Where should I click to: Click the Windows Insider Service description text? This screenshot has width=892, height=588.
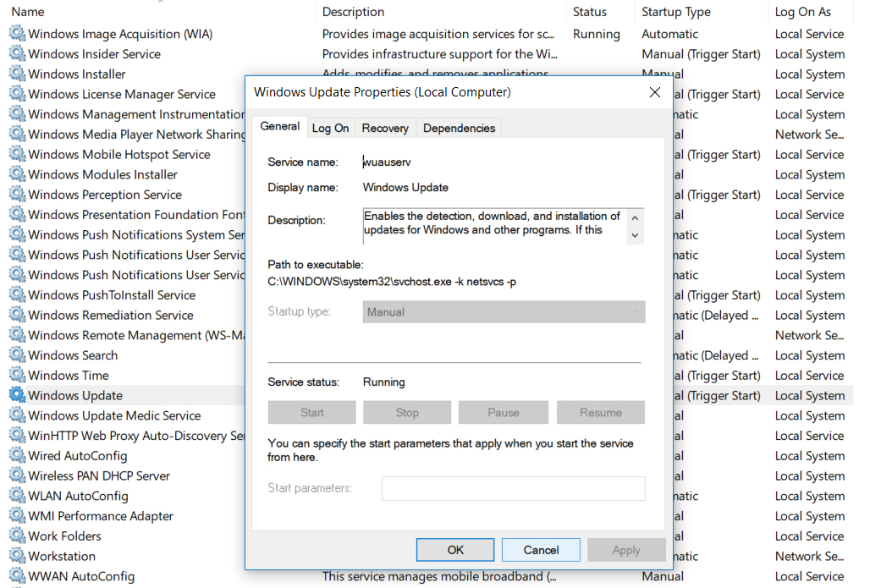440,54
